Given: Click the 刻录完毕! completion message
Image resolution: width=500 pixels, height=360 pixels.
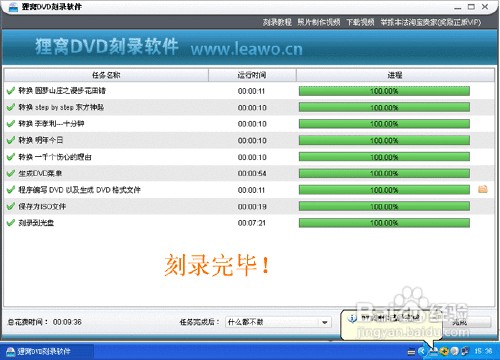Looking at the screenshot, I should click(x=217, y=265).
